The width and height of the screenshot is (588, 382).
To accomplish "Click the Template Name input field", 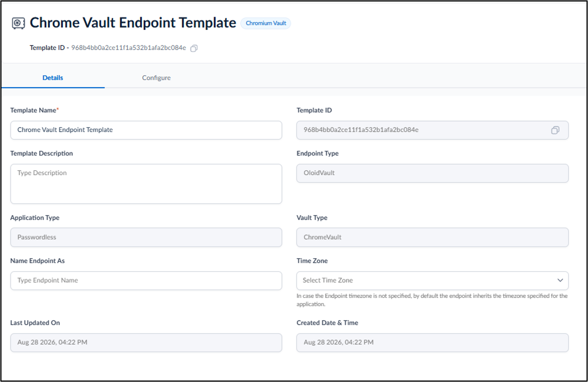I will click(146, 130).
